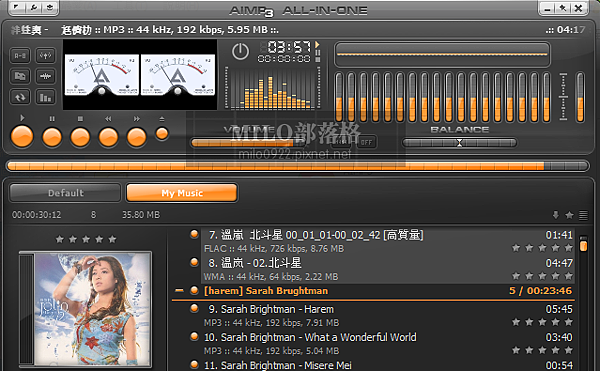Rate What a Wonderful World five stars

569,350
